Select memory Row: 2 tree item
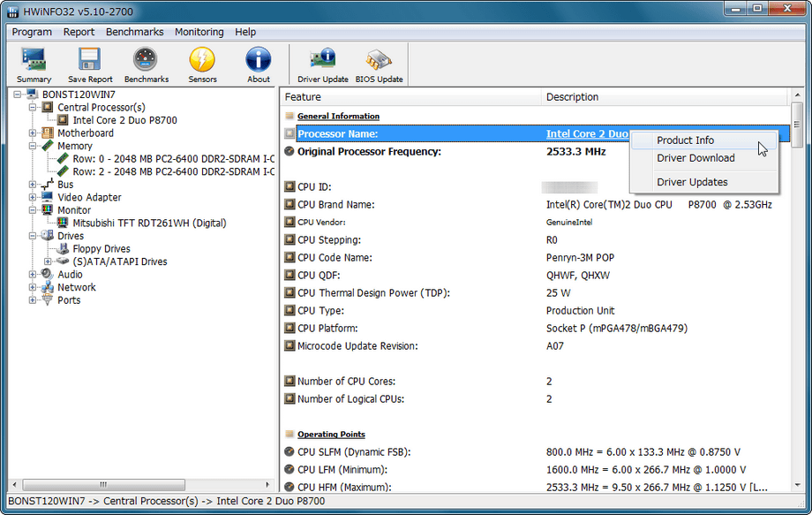The height and width of the screenshot is (515, 812). click(173, 171)
